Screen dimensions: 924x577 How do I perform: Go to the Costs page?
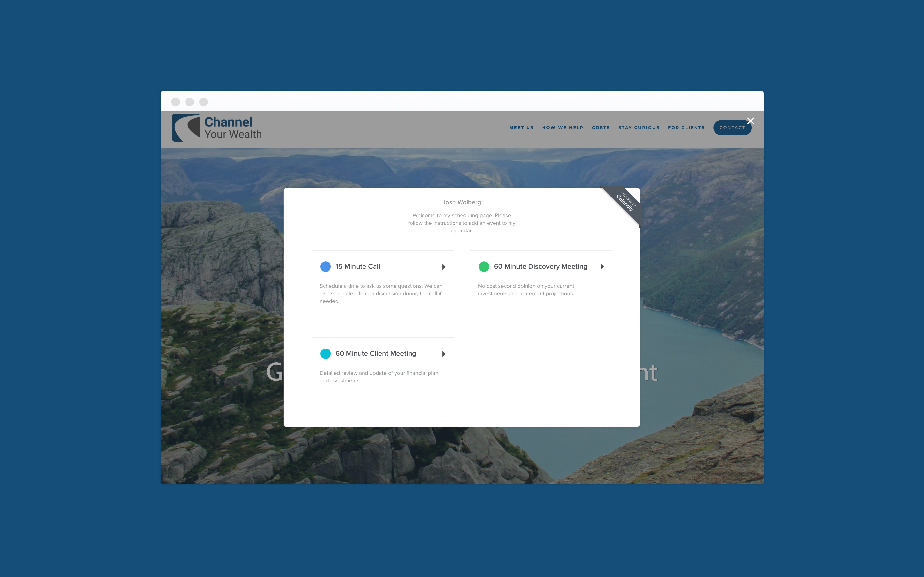(x=601, y=128)
